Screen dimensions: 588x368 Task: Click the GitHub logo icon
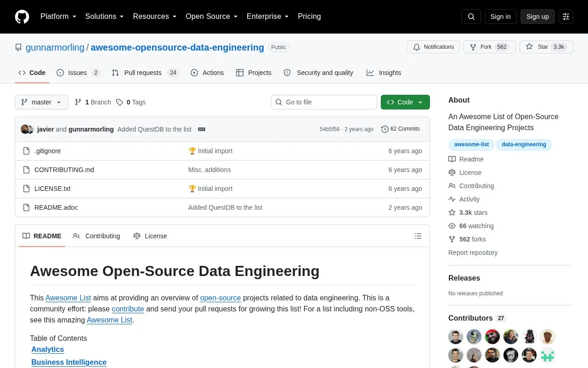pyautogui.click(x=22, y=17)
